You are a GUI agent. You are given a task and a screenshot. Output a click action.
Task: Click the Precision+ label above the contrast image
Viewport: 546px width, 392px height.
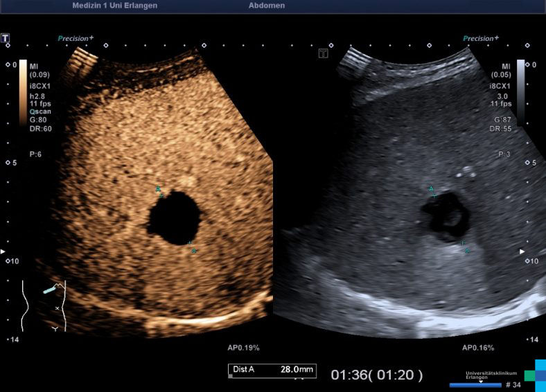point(76,39)
